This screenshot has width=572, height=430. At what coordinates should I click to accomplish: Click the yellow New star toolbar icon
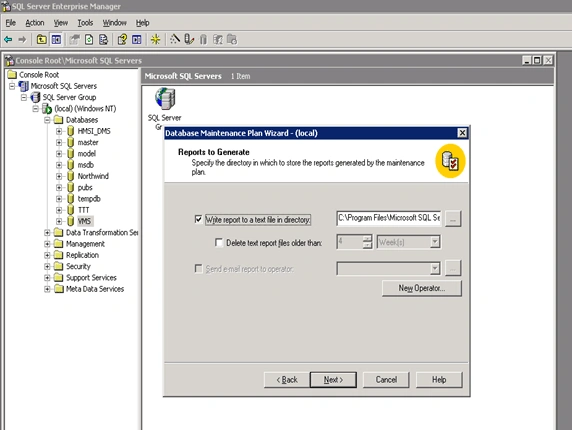155,39
